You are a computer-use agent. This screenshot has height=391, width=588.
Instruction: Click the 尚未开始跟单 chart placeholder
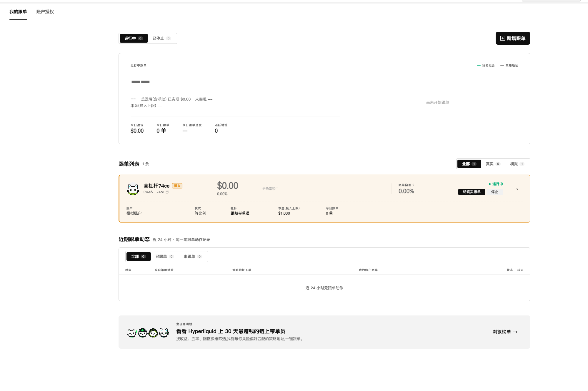tap(437, 102)
